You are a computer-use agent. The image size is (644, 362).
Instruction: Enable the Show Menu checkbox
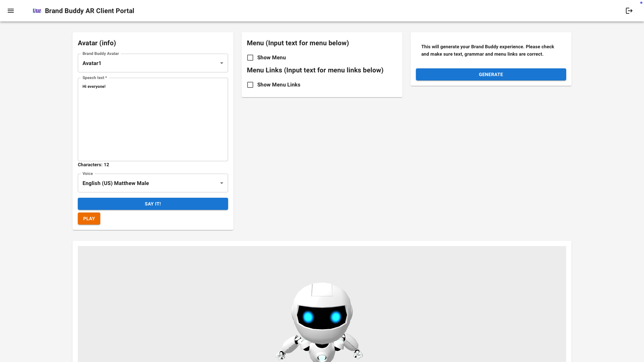point(250,58)
